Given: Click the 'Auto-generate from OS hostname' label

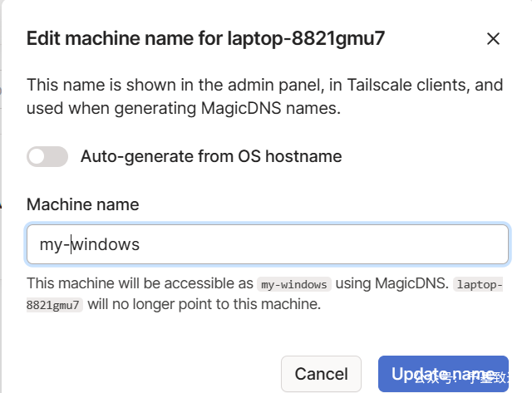Looking at the screenshot, I should click(x=211, y=157).
